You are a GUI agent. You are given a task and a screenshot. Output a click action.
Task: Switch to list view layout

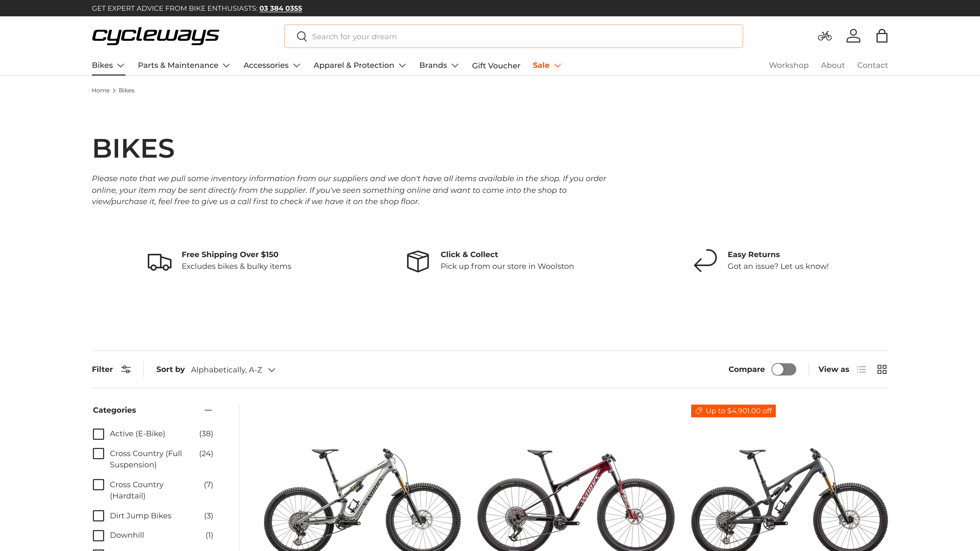pos(861,369)
